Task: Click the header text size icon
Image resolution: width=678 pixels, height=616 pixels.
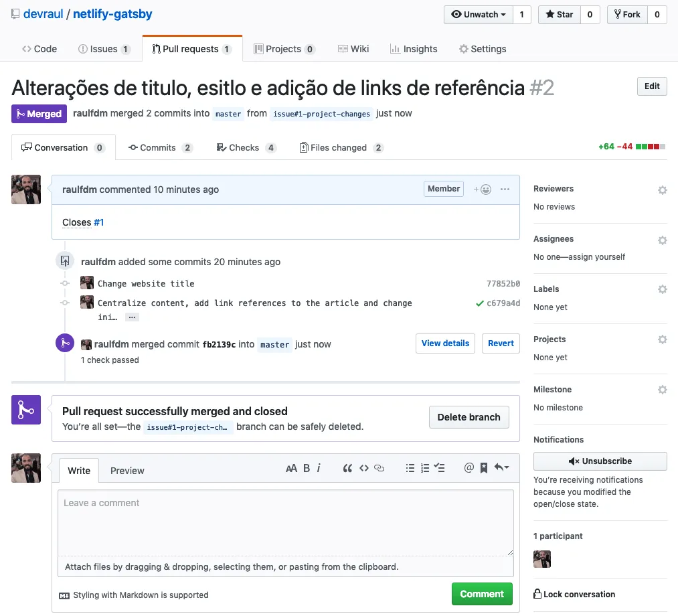Action: 291,468
